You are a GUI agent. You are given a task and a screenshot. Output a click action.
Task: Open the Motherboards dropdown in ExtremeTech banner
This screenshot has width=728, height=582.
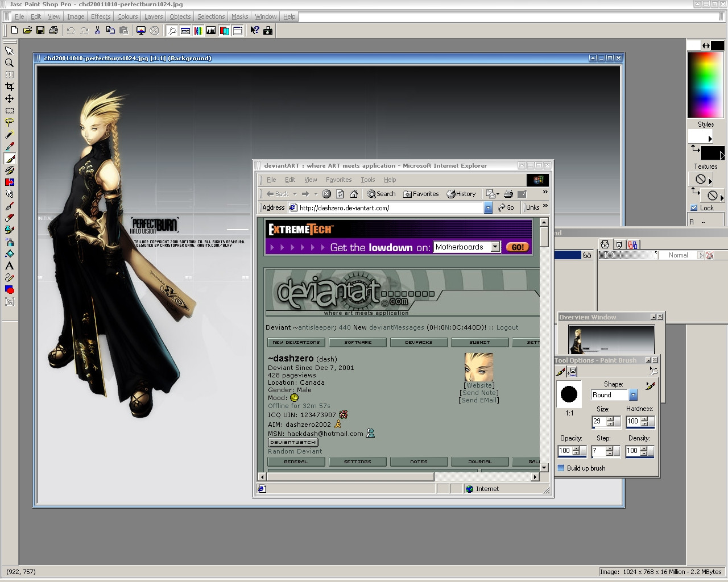495,247
